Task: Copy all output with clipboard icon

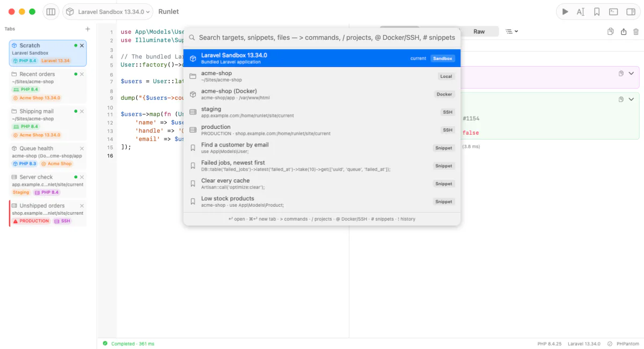Action: coord(611,32)
